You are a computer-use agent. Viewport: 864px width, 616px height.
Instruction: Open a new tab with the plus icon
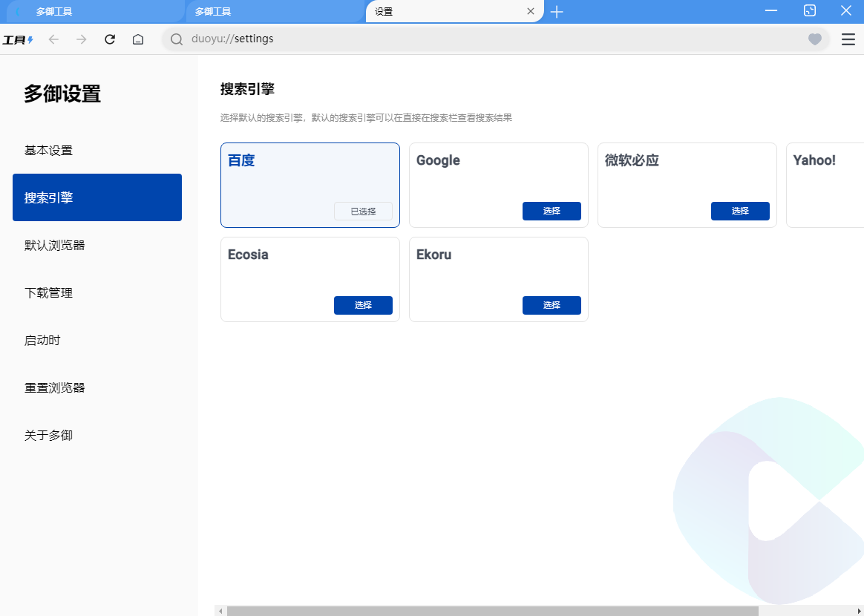557,11
